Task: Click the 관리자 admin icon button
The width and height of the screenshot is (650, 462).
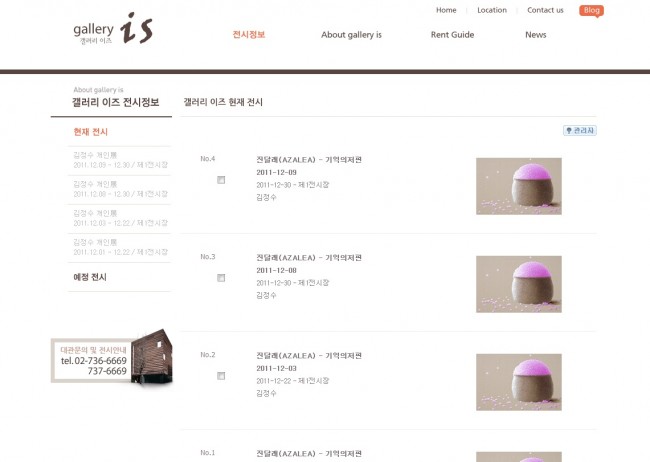Action: tap(580, 131)
